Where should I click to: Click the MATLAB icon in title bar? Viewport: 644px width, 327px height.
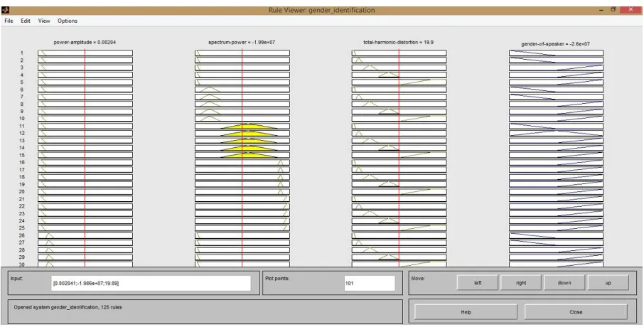(x=5, y=10)
